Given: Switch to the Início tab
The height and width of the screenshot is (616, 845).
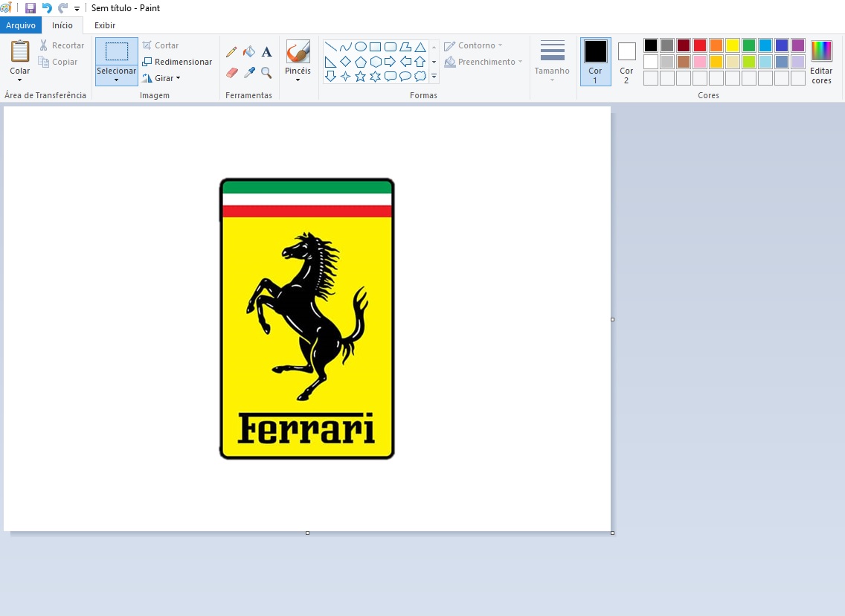Looking at the screenshot, I should point(62,25).
